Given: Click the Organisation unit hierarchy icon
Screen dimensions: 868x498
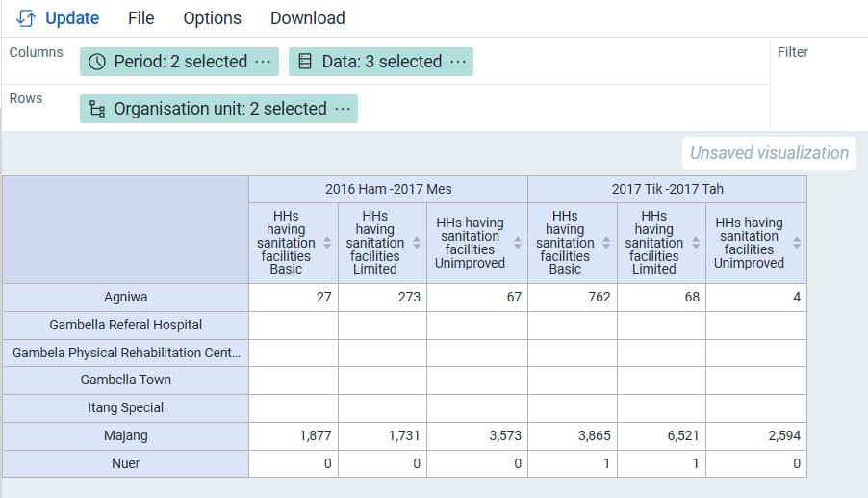Looking at the screenshot, I should coord(97,109).
